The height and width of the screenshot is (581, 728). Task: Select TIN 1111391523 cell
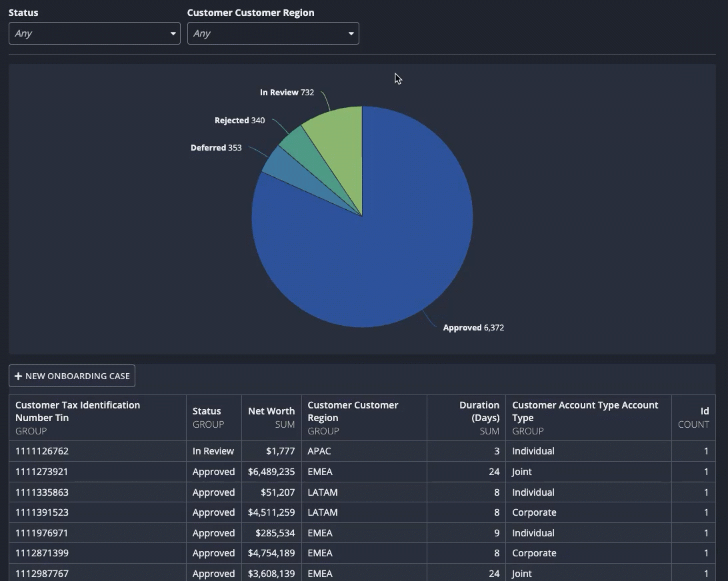tap(97, 512)
